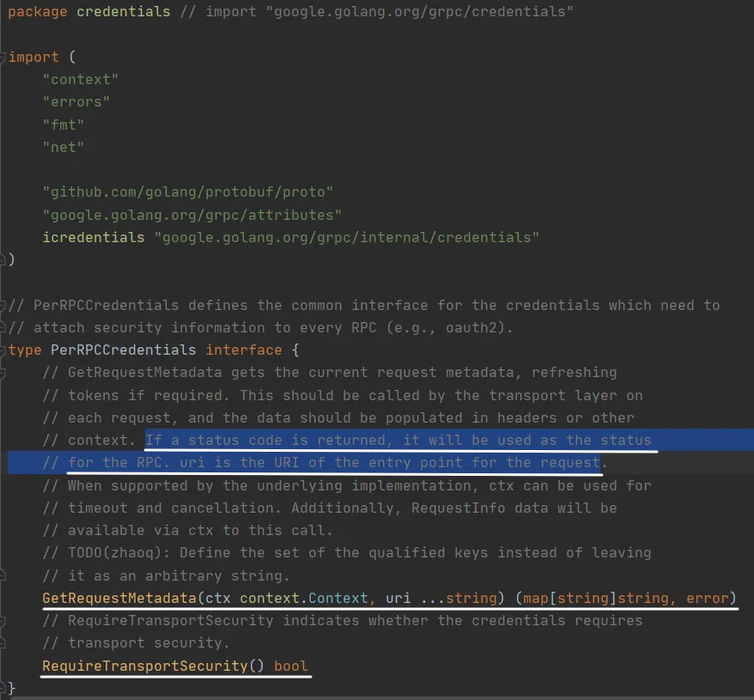The width and height of the screenshot is (754, 700).
Task: Click the 'icredentials' import alias
Action: tap(94, 238)
